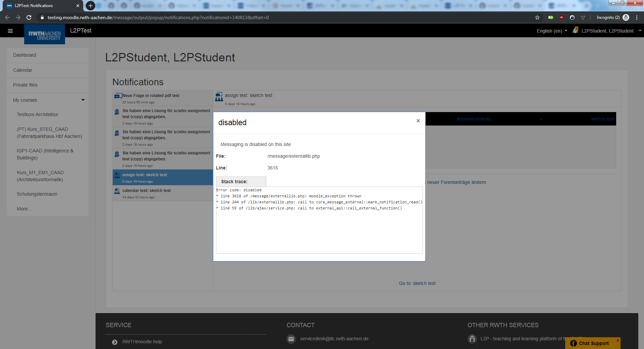Click the RWTH Aachen University logo
The image size is (644, 349).
45,35
